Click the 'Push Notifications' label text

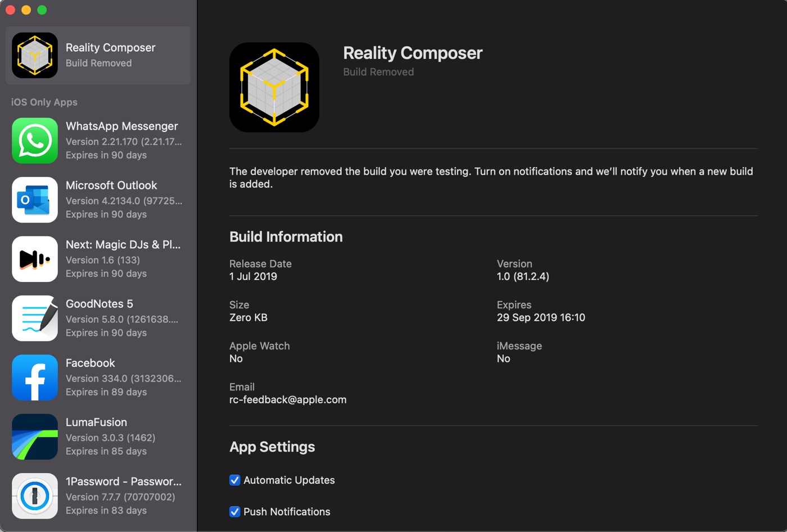(x=287, y=512)
